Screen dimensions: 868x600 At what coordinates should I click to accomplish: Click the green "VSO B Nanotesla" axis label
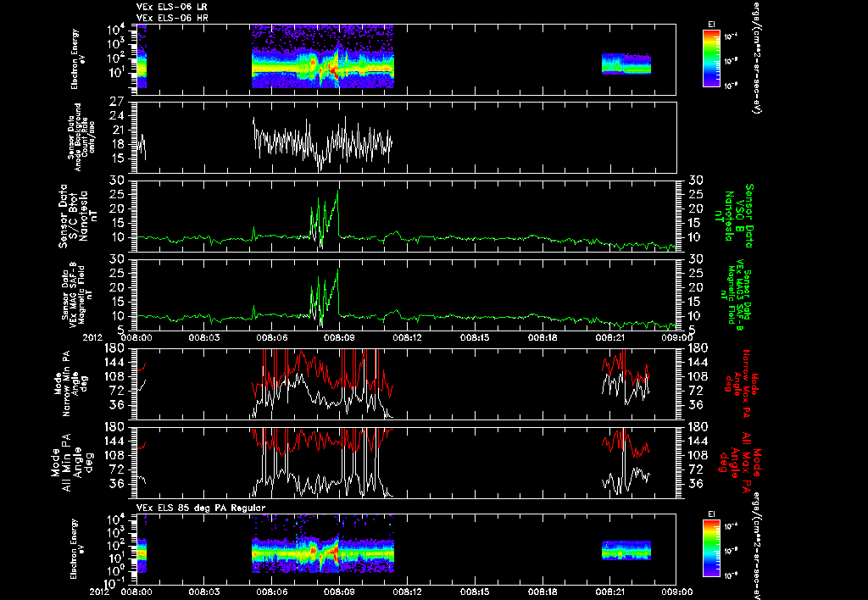pyautogui.click(x=734, y=216)
